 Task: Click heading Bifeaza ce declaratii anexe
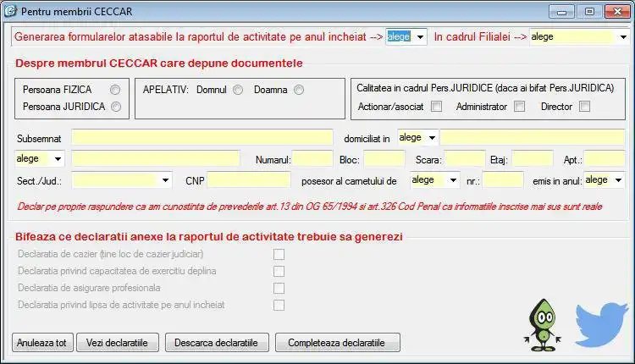(x=209, y=237)
